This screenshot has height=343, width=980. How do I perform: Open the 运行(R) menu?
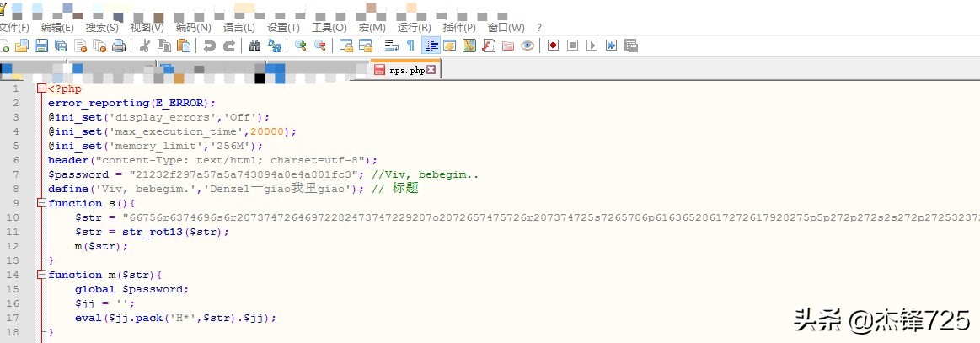click(414, 28)
